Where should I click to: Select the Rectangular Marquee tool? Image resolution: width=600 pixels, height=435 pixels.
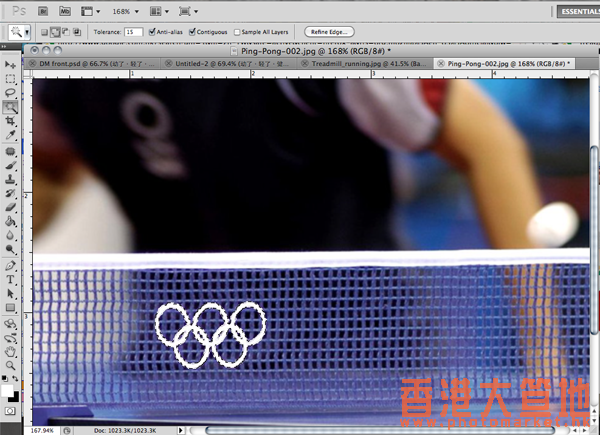[10, 79]
